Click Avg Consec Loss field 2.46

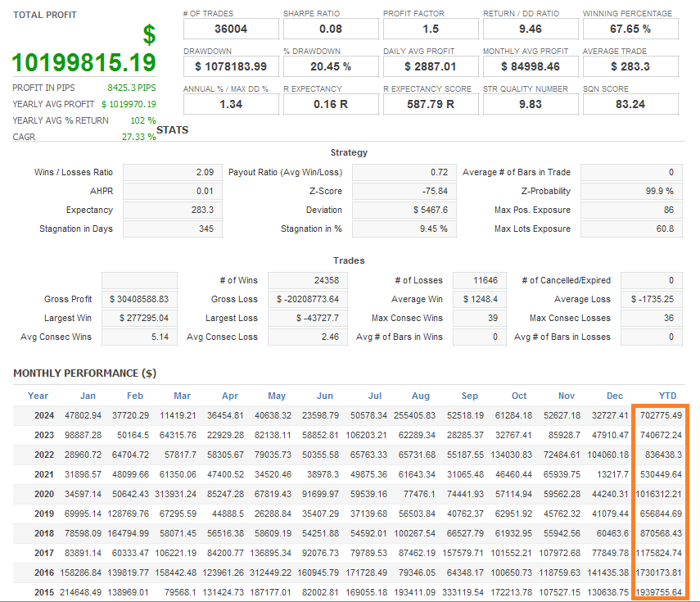308,337
